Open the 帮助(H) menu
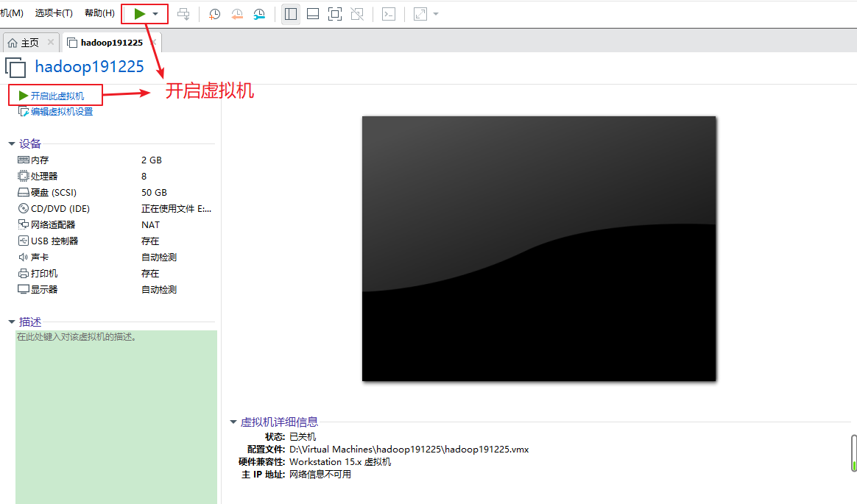Viewport: 857px width, 504px height. click(x=99, y=13)
